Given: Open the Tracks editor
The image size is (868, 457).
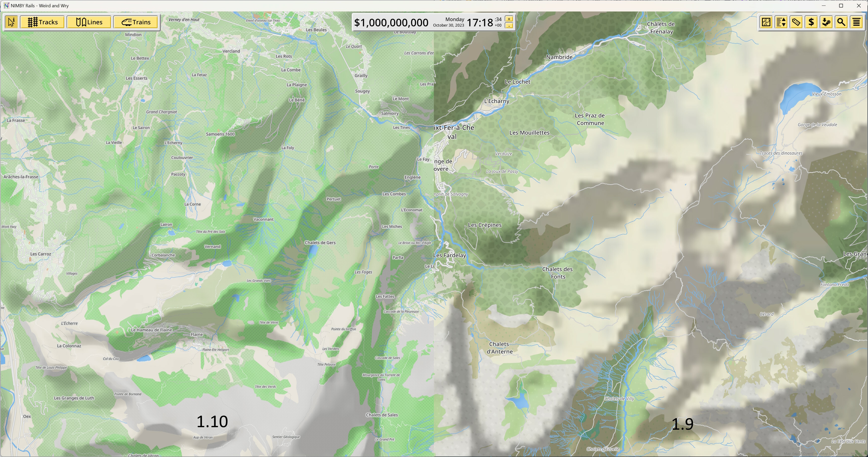Looking at the screenshot, I should [x=42, y=22].
